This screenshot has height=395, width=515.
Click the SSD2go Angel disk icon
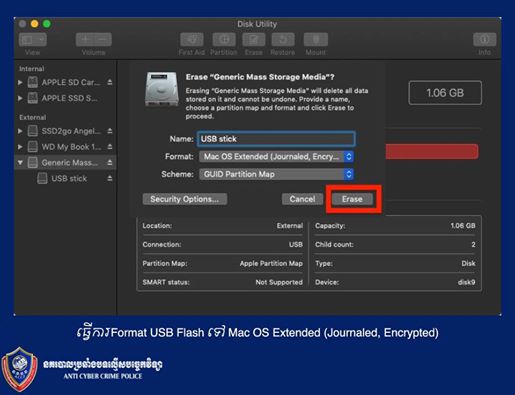tap(33, 131)
